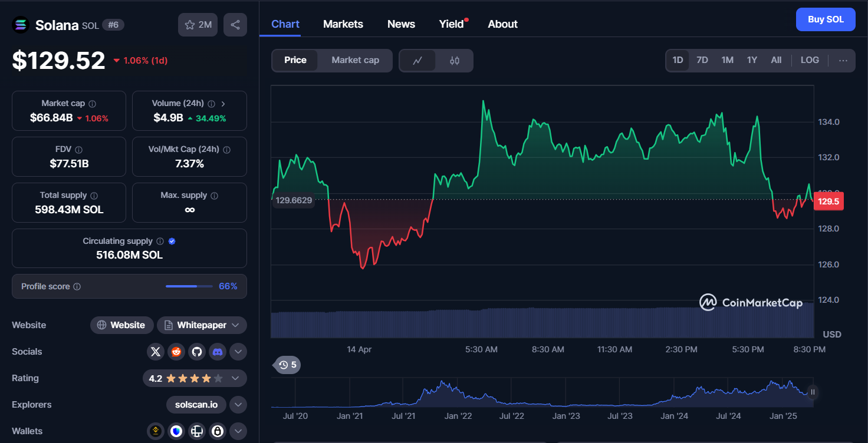
Task: Open the News tab
Action: 401,24
